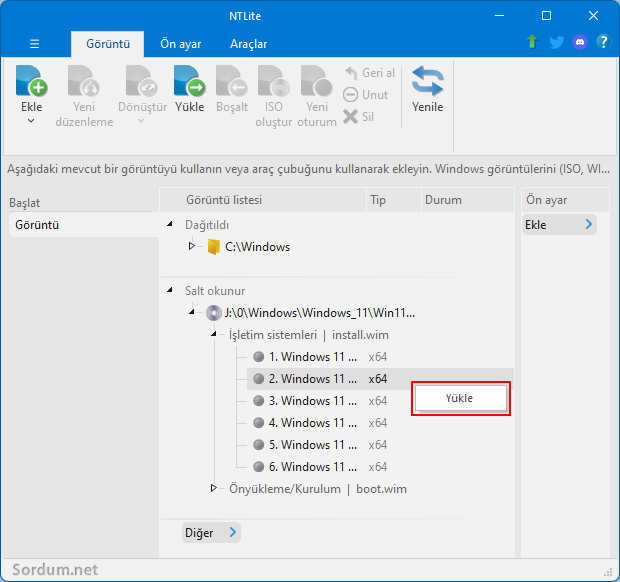Click the Durum column header
Screen dimensions: 620x582
coord(468,200)
